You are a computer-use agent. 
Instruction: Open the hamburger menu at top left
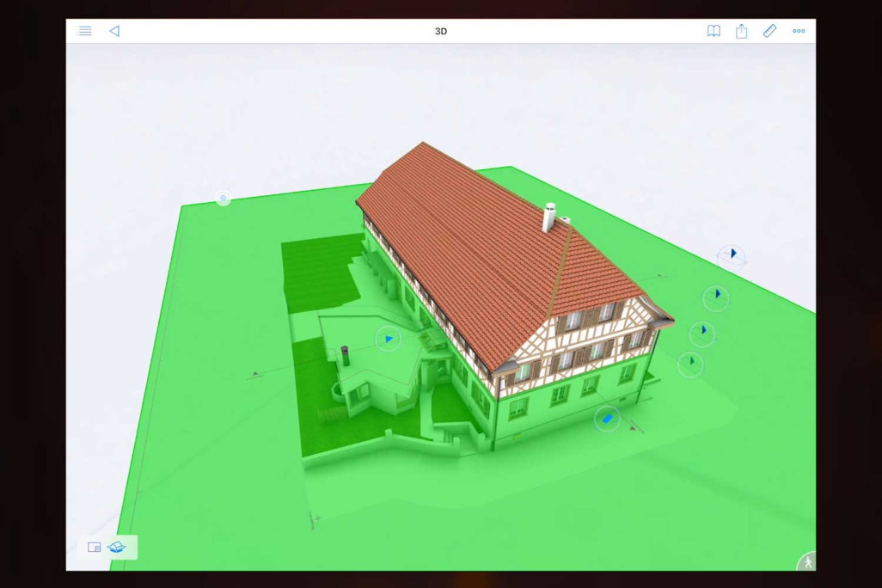coord(85,31)
